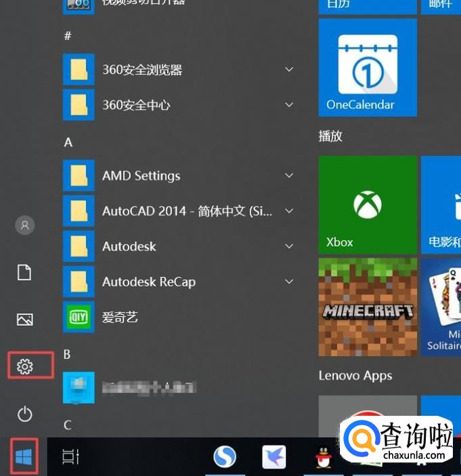Image resolution: width=461 pixels, height=476 pixels.
Task: Expand Autodesk ReCap chevron
Action: pos(289,282)
